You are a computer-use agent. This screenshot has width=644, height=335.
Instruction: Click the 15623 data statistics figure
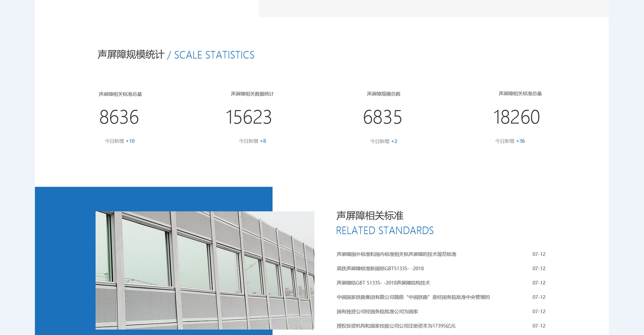click(x=249, y=117)
